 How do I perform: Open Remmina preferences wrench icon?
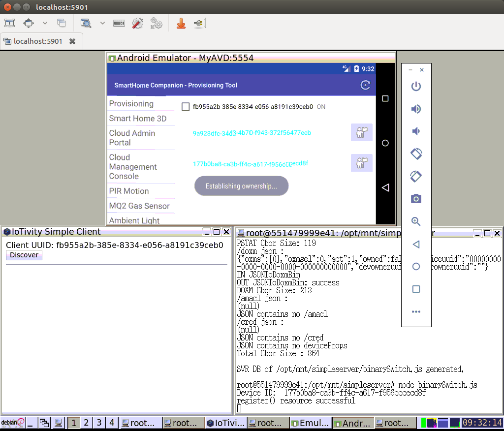(x=138, y=23)
